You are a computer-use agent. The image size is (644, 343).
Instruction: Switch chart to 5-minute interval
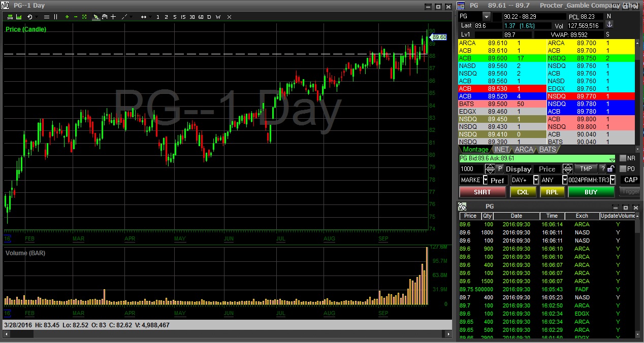(175, 17)
